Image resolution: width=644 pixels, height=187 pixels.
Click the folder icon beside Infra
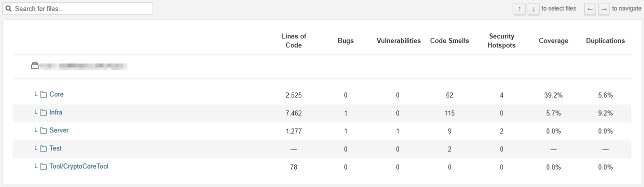click(x=43, y=112)
